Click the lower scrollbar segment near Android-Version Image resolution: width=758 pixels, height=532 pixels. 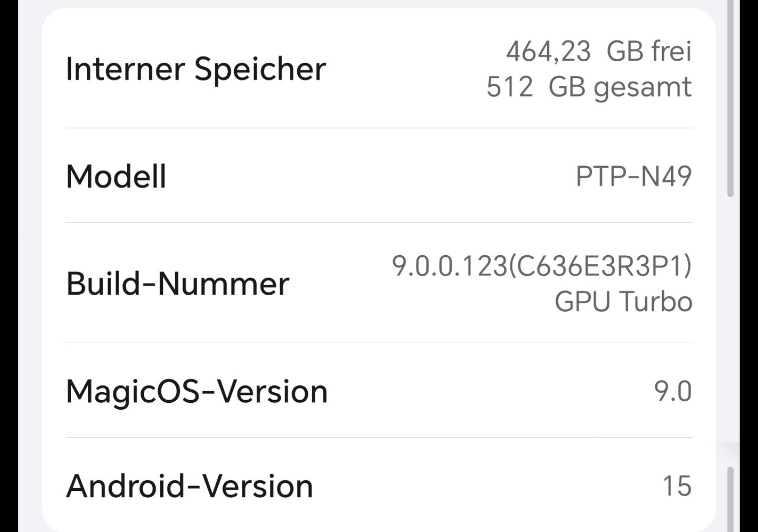pos(730,498)
